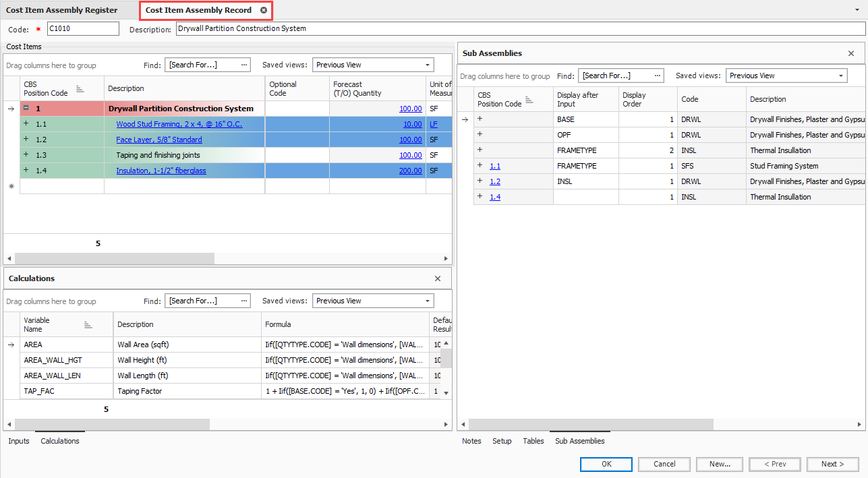Open the Tables tab

coord(533,441)
